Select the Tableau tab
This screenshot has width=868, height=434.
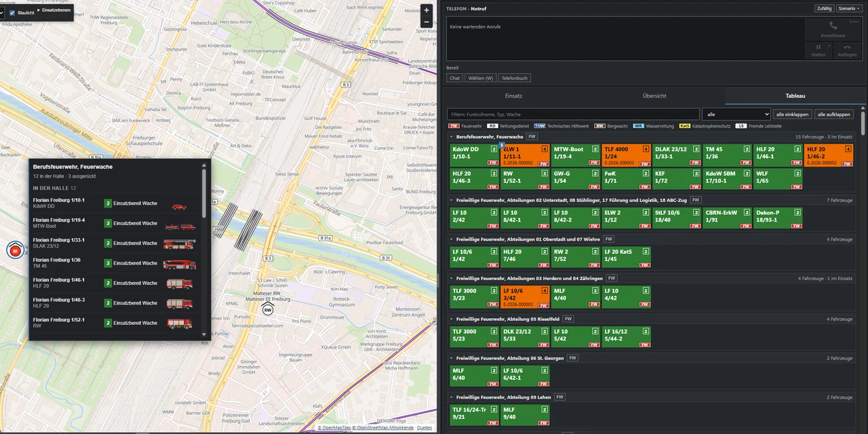click(x=795, y=96)
